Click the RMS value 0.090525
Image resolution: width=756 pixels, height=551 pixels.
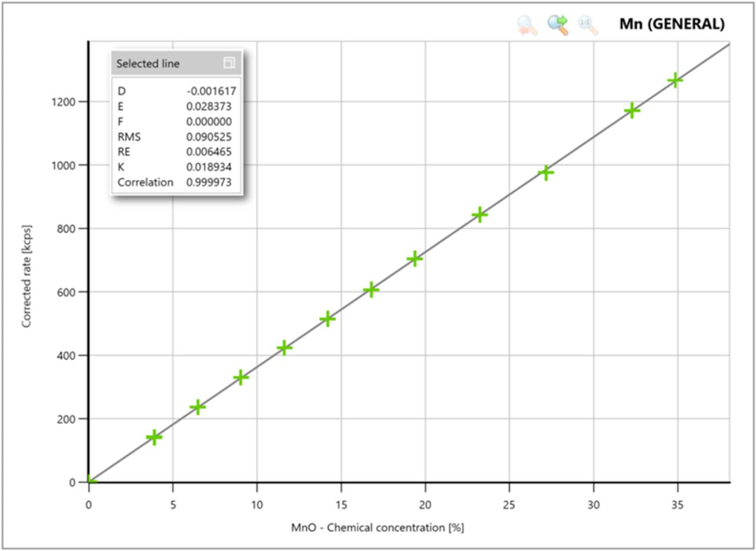point(209,137)
